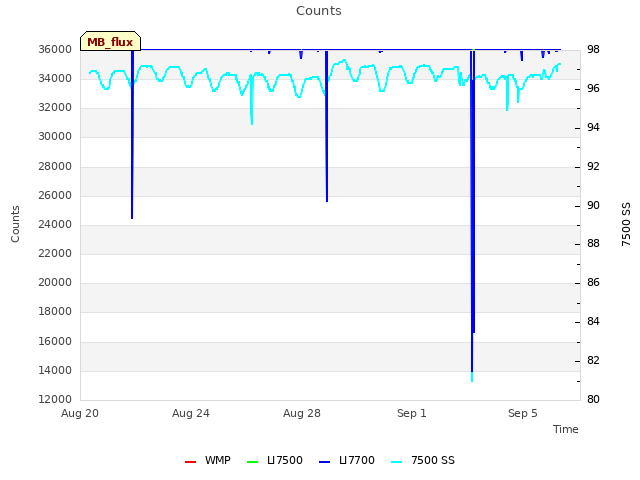The image size is (640, 480).
Task: Click the 80 right axis value
Action: (593, 400)
